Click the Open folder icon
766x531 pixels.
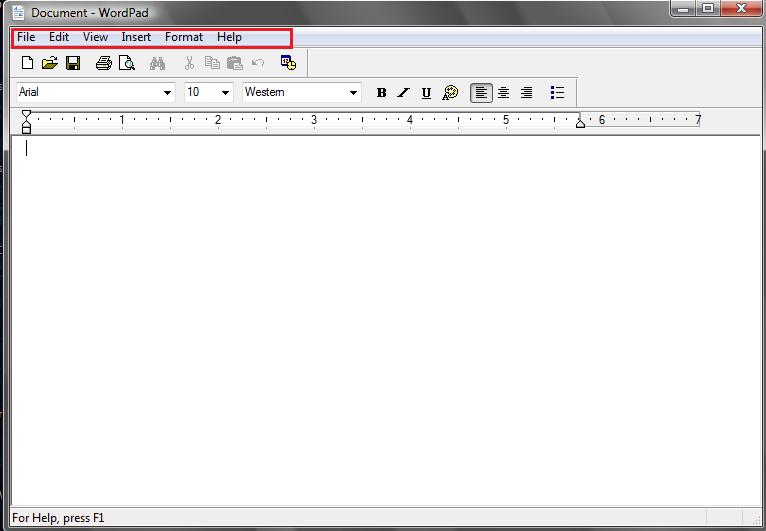coord(49,63)
